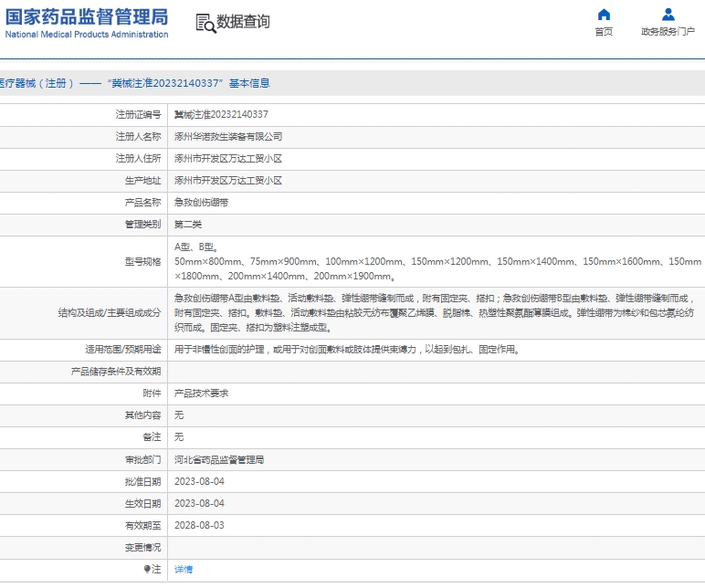
Task: Click the 第二类 management category value
Action: pos(188,225)
